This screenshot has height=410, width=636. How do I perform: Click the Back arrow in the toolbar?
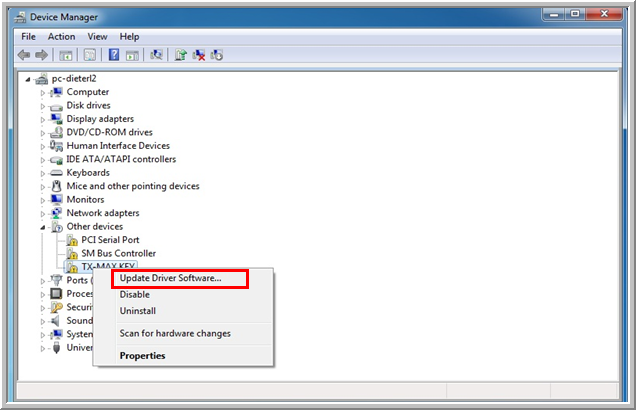(23, 55)
